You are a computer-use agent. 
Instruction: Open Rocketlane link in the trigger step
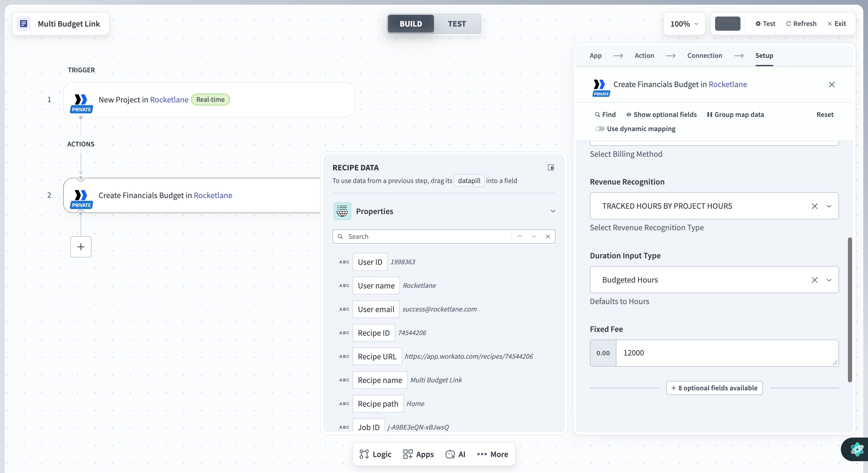(x=169, y=100)
